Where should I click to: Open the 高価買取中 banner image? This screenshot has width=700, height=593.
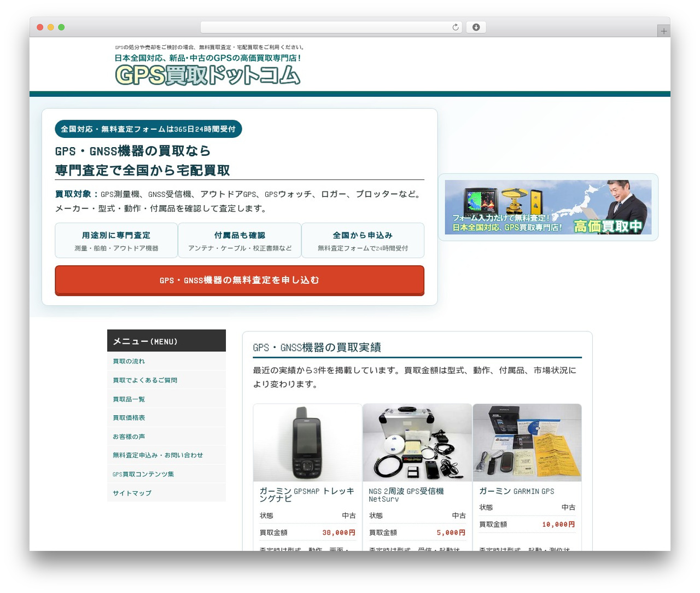coord(548,207)
